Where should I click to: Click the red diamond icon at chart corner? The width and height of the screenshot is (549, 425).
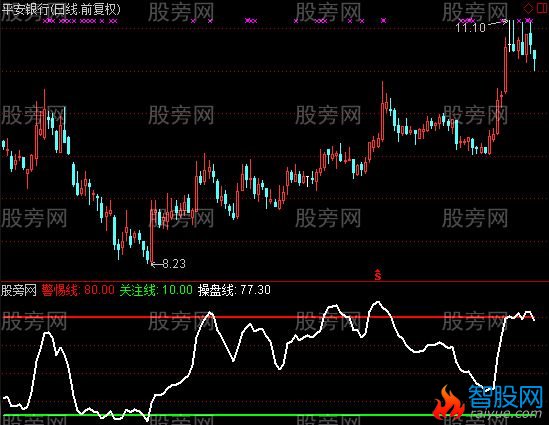[x=528, y=7]
